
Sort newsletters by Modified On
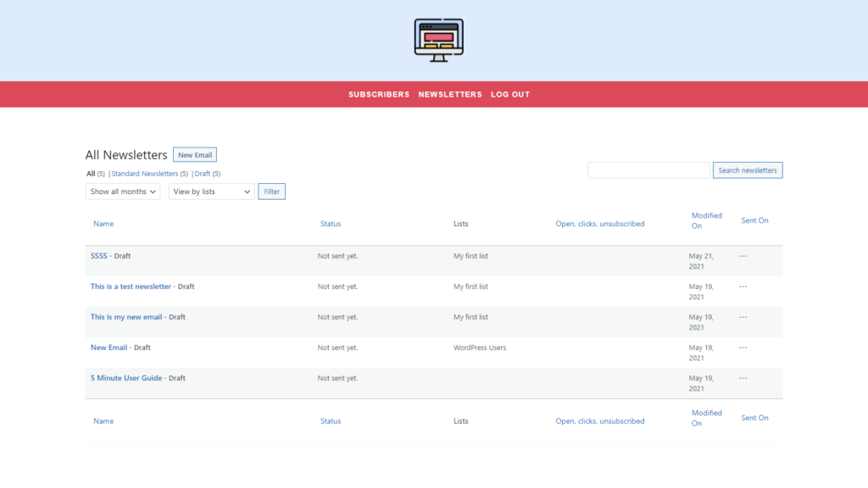pos(707,220)
